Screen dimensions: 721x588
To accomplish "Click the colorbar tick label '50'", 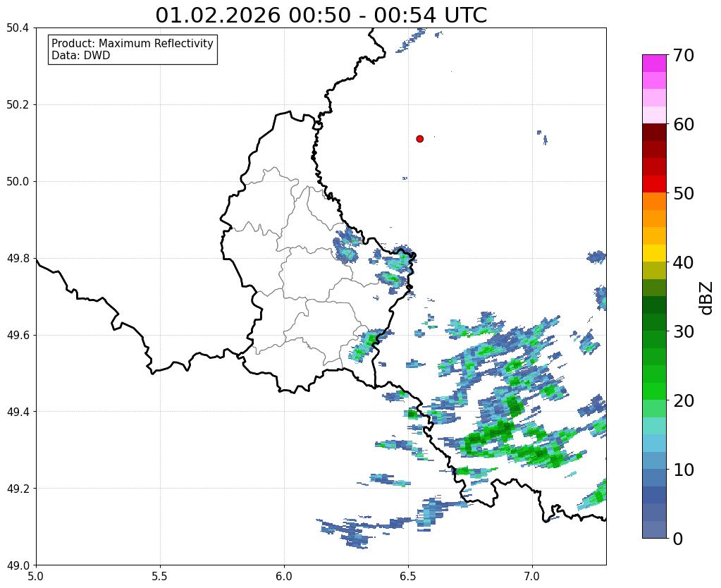I will pyautogui.click(x=683, y=193).
